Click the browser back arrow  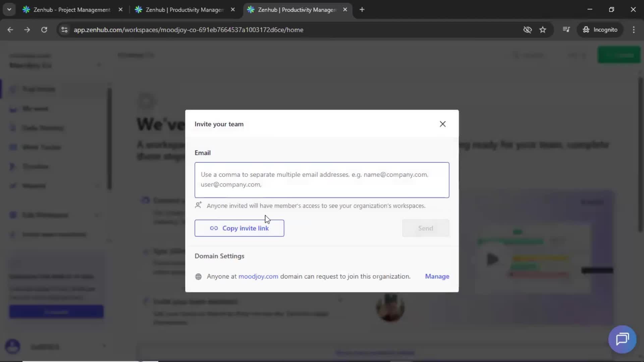[10, 30]
